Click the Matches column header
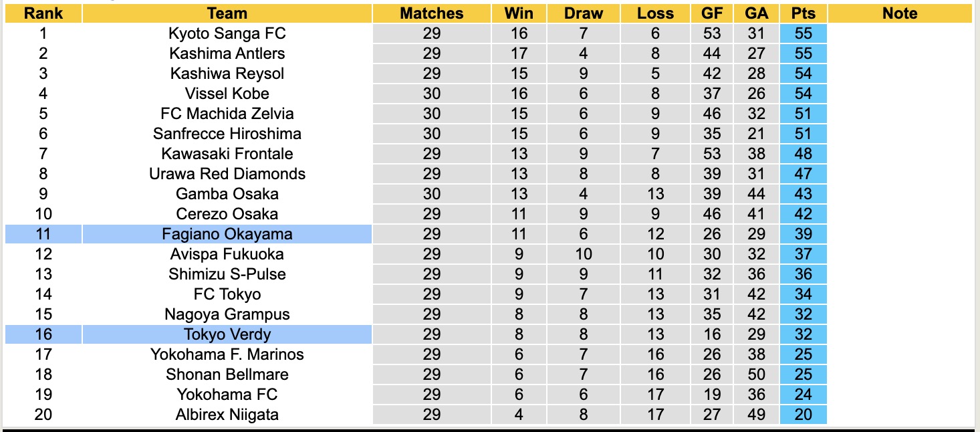 (x=432, y=13)
